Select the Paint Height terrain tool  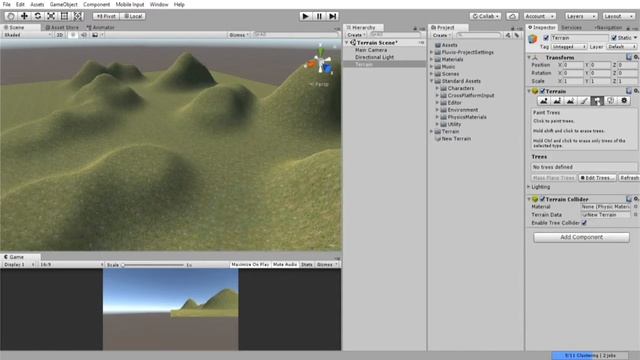[557, 101]
